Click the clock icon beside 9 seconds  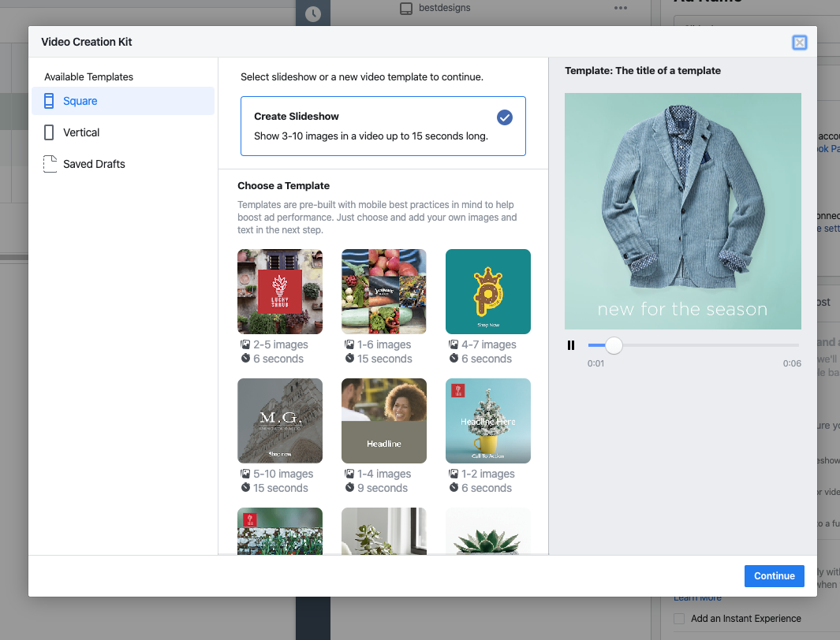349,488
